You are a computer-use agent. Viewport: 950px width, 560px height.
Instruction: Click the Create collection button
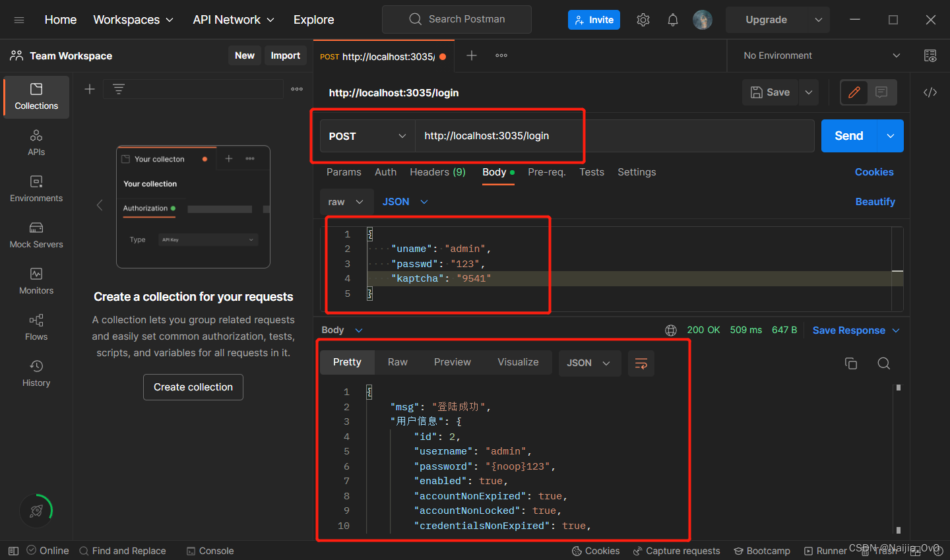193,387
